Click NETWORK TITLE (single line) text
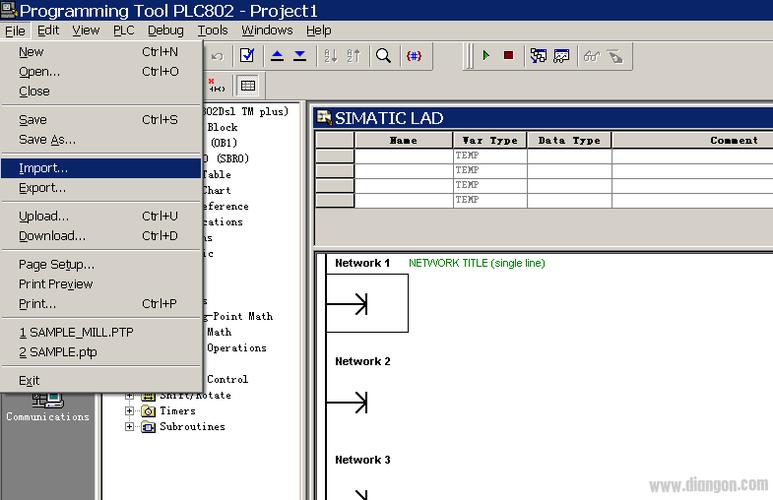This screenshot has width=773, height=500. tap(477, 263)
